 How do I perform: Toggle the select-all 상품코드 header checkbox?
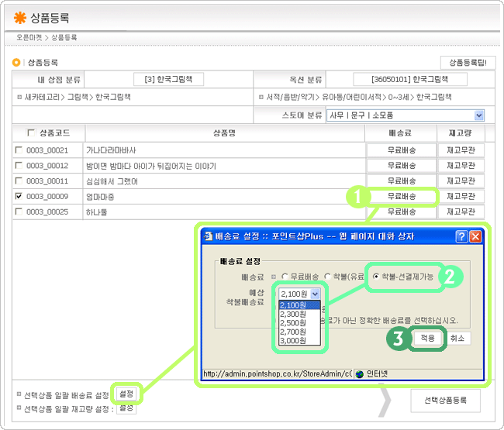coord(31,132)
